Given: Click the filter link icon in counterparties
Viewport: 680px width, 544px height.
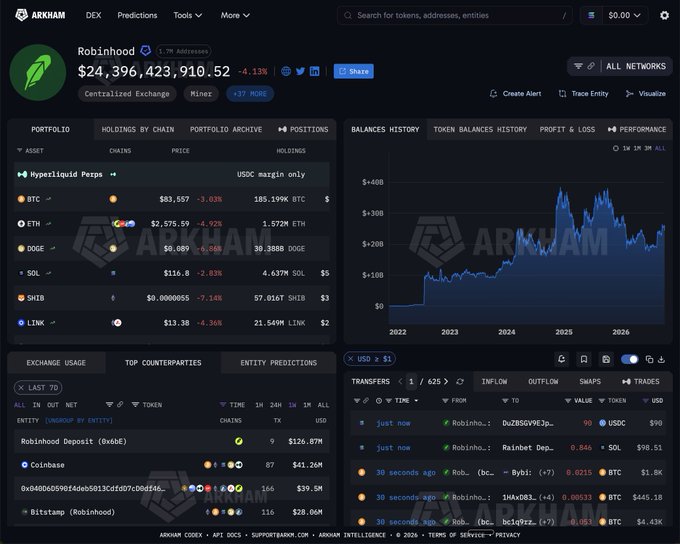Looking at the screenshot, I should pos(120,404).
